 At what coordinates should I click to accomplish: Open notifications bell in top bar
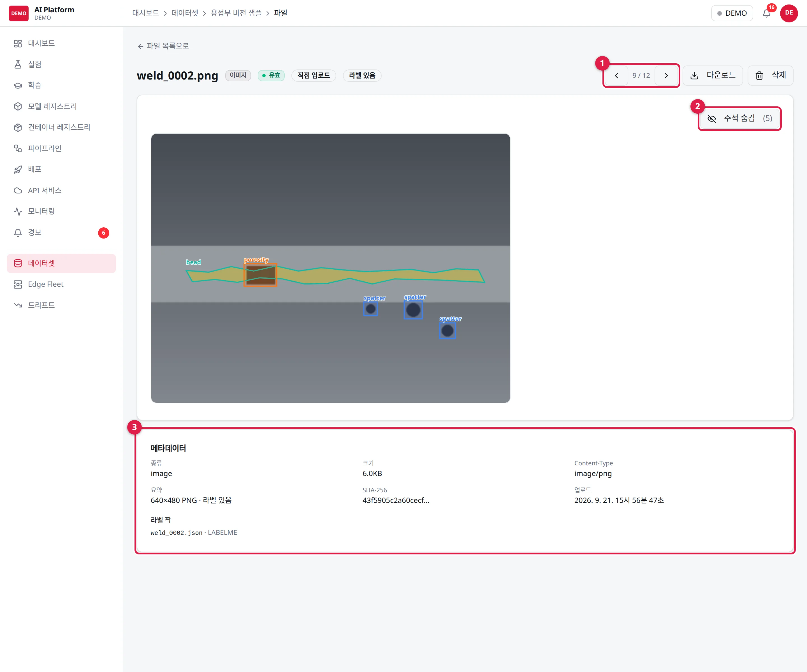767,13
